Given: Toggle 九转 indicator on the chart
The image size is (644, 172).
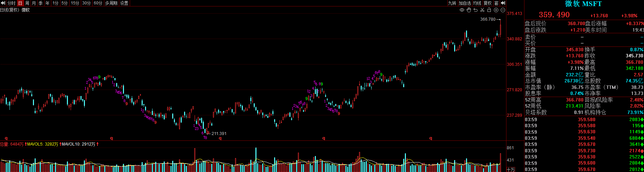Looking at the screenshot, I should [452, 3].
